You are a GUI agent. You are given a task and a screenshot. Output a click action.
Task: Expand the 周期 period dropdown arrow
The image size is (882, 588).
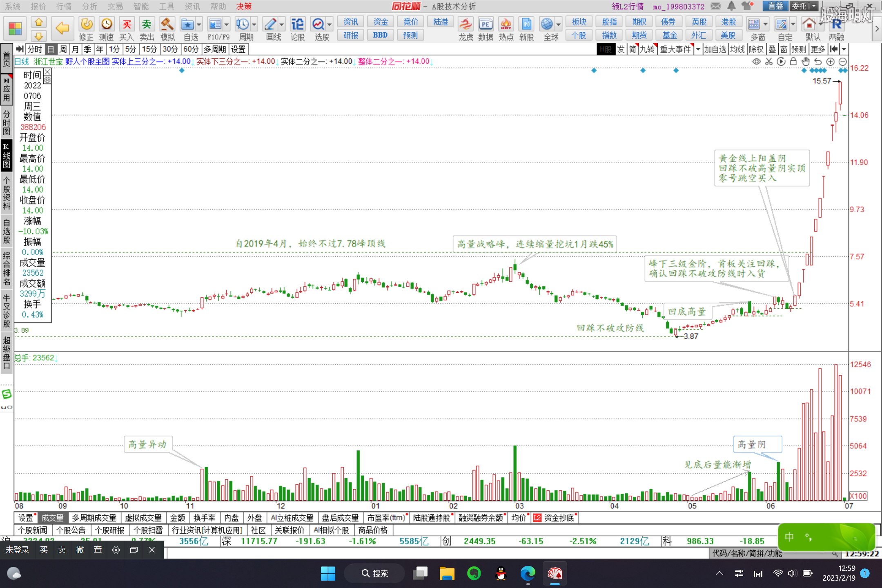(254, 24)
